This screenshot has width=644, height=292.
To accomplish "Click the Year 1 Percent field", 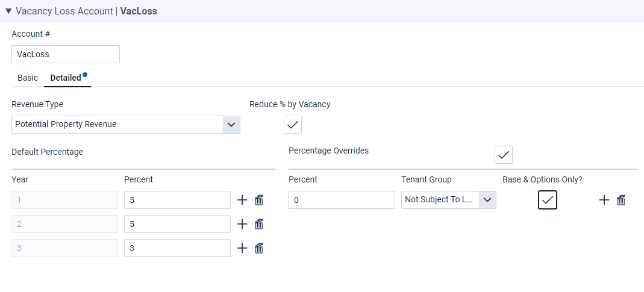I will 178,200.
